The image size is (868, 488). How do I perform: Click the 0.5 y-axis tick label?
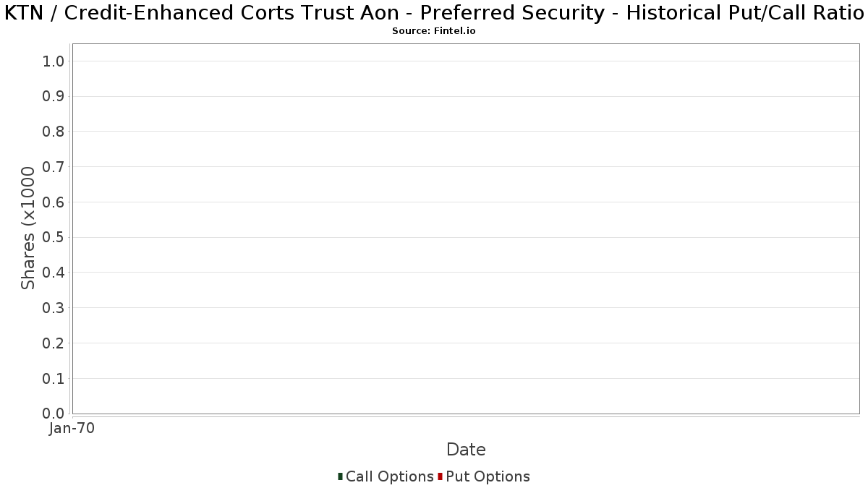point(54,238)
